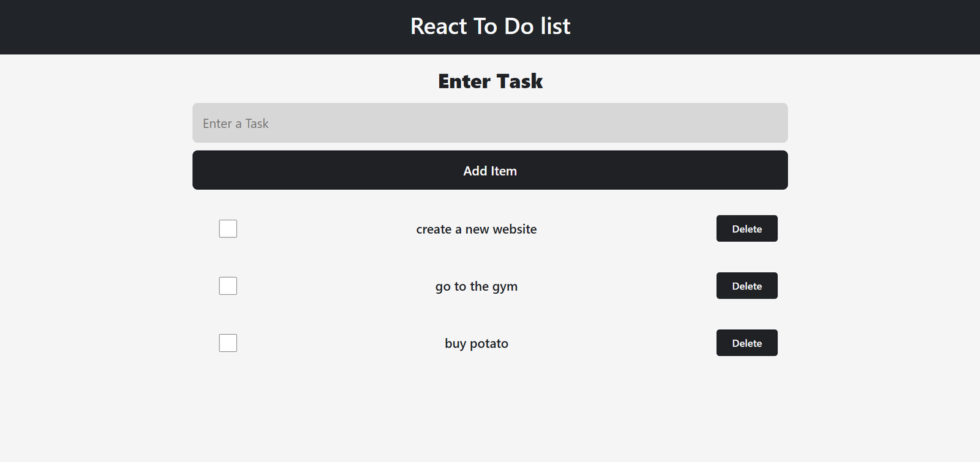Toggle completion of the first task
The width and height of the screenshot is (980, 462).
(228, 229)
